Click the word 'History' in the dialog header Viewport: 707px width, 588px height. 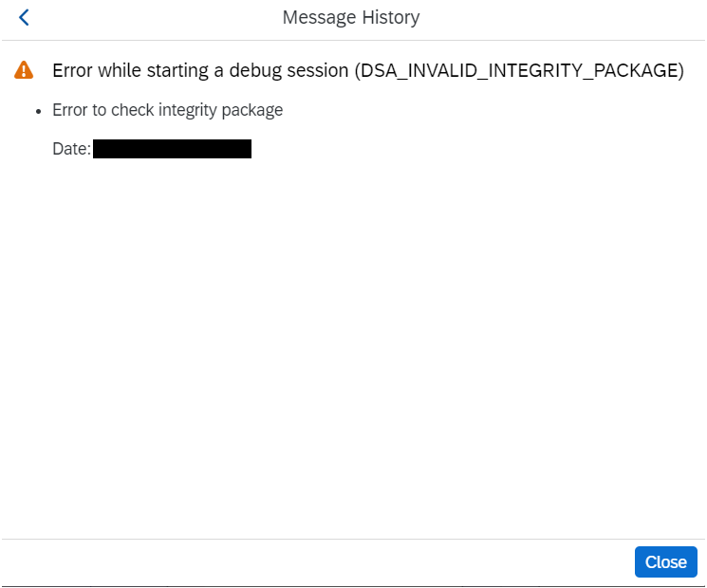391,18
